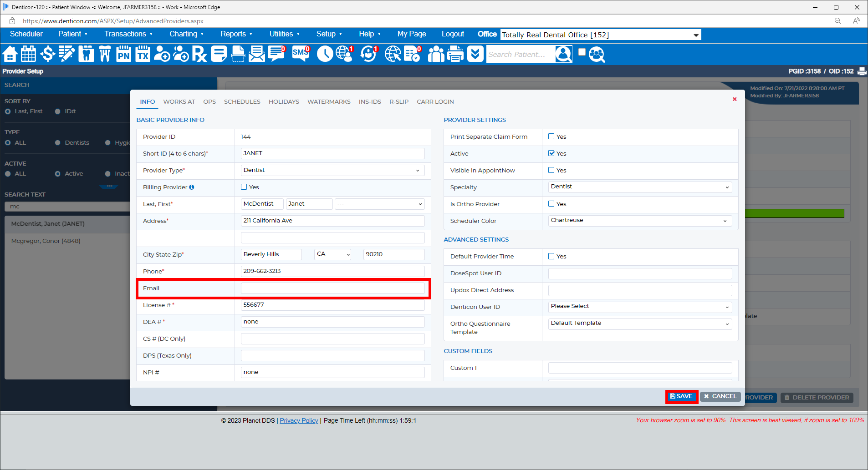Open the Home icon in toolbar

click(x=10, y=54)
